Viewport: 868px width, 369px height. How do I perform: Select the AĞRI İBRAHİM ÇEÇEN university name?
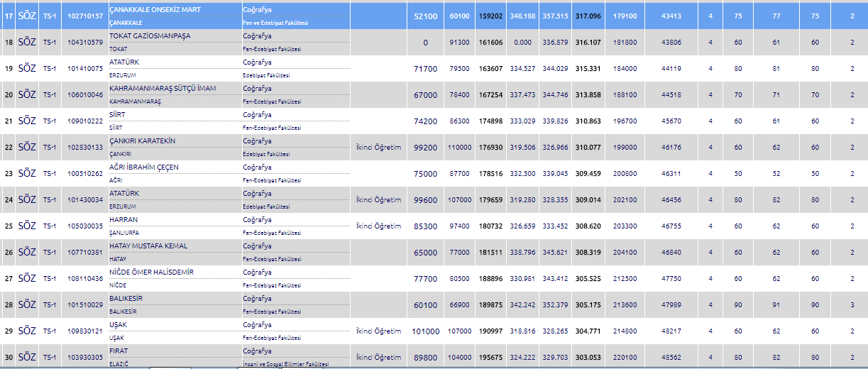click(x=143, y=167)
